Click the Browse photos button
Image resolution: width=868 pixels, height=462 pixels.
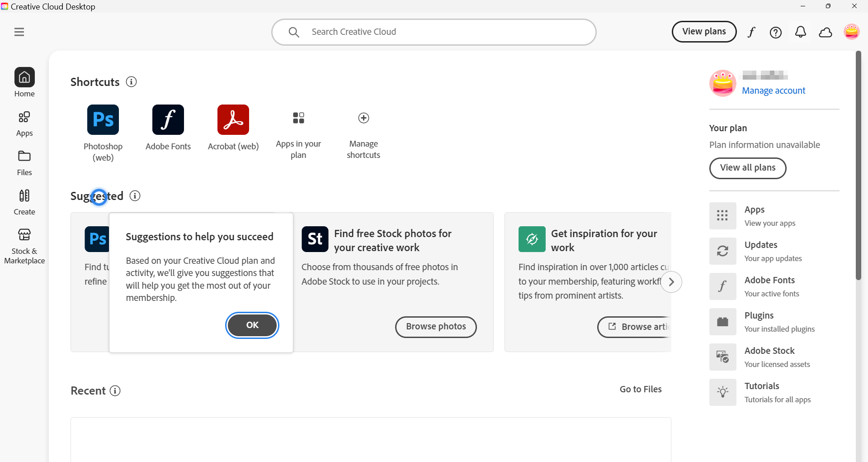[436, 327]
